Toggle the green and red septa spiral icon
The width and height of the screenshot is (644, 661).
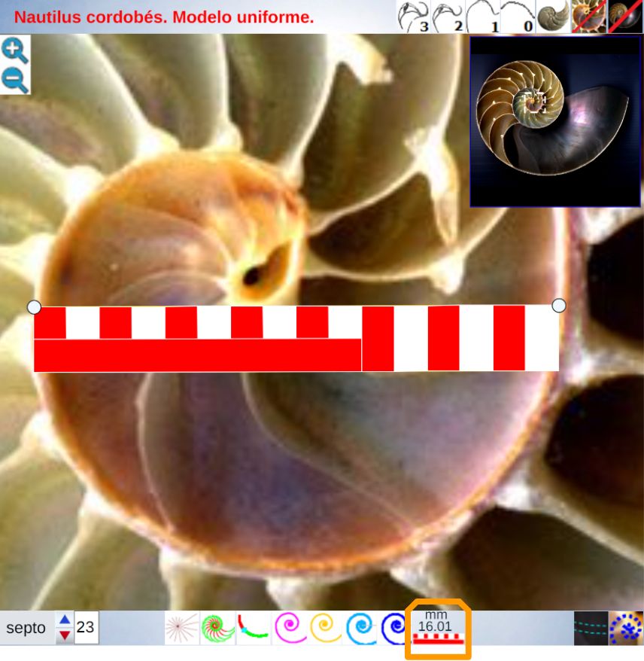[x=217, y=628]
